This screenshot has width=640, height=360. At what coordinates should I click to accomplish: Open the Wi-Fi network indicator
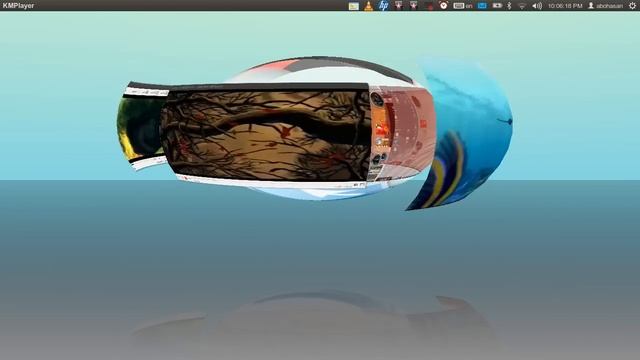[522, 6]
